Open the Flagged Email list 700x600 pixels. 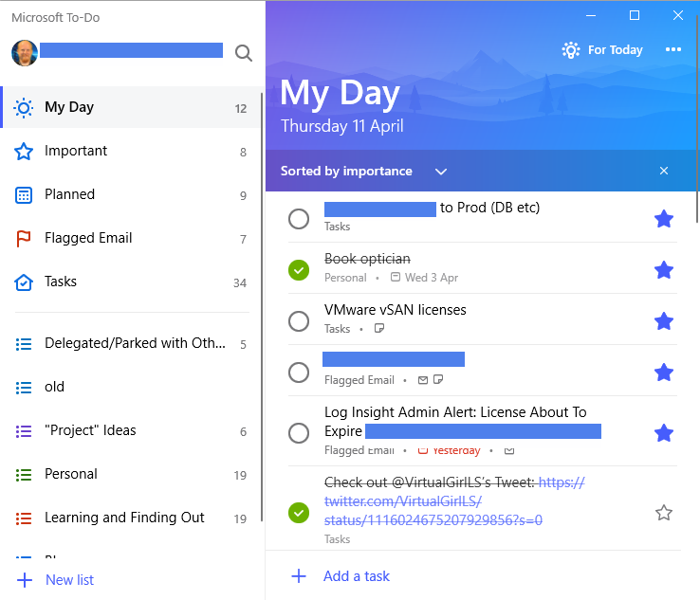click(x=131, y=238)
